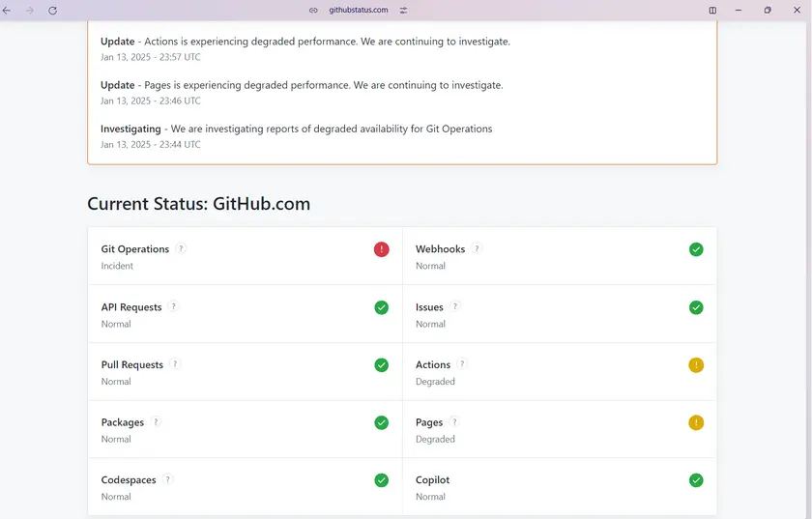Click the 'Current Status: GitHub.com' heading
The height and width of the screenshot is (519, 812).
[199, 204]
